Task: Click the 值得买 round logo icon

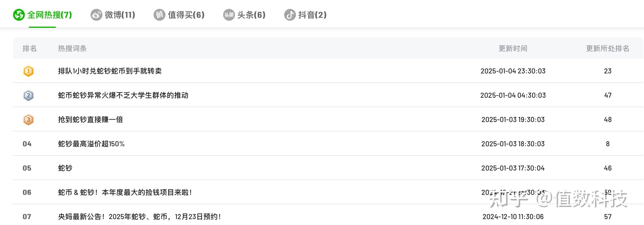Action: point(159,15)
